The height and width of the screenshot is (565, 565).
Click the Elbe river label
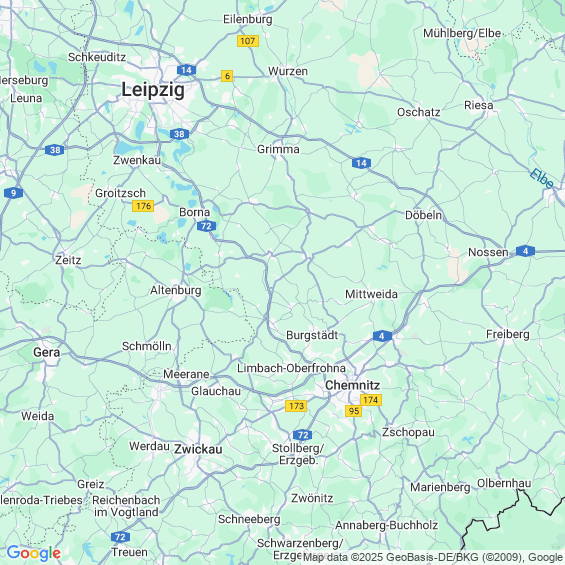(542, 178)
